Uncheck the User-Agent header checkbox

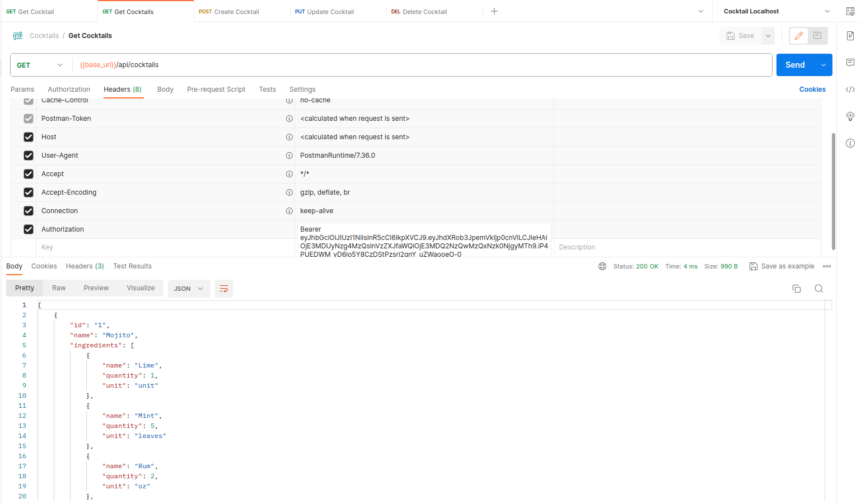pyautogui.click(x=29, y=156)
